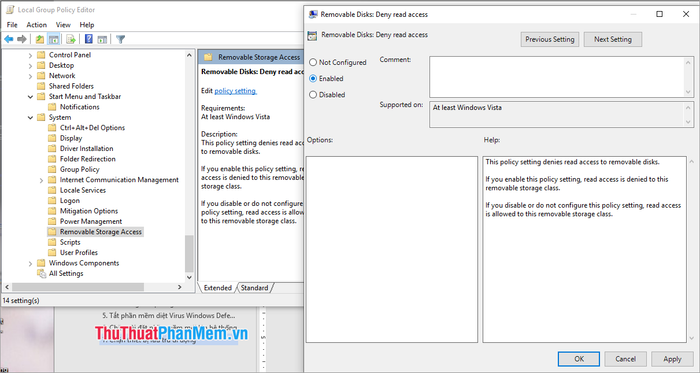Viewport: 700px width, 373px height.
Task: Expand the Desktop tree node
Action: click(x=30, y=66)
